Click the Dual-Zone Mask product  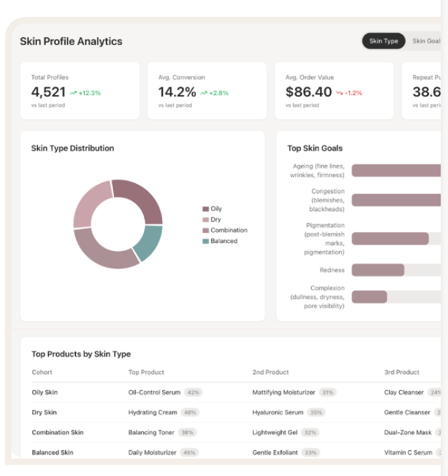coord(408,432)
